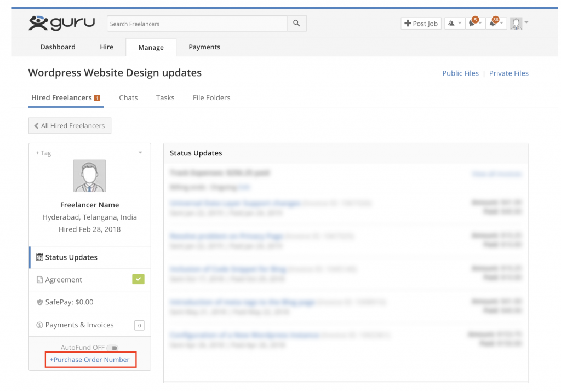
Task: Open the profile menu dropdown arrow
Action: pyautogui.click(x=526, y=22)
